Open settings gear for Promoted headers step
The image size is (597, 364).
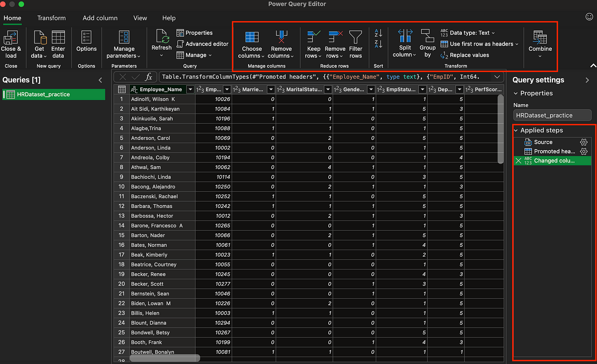coord(584,151)
